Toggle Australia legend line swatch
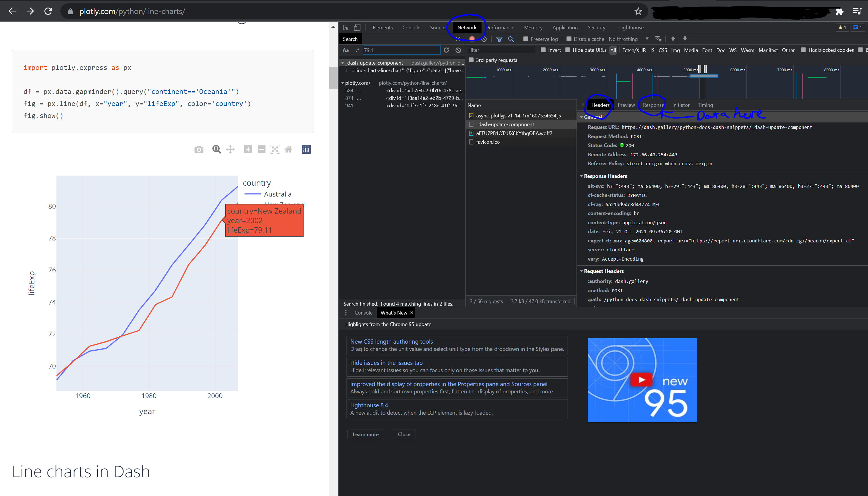The height and width of the screenshot is (496, 868). tap(253, 194)
